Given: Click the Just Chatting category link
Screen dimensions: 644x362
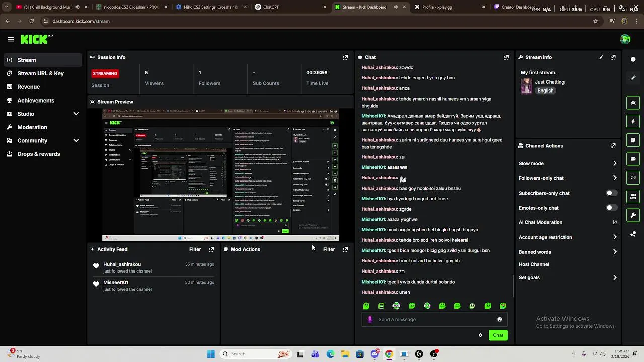Looking at the screenshot, I should pyautogui.click(x=549, y=82).
